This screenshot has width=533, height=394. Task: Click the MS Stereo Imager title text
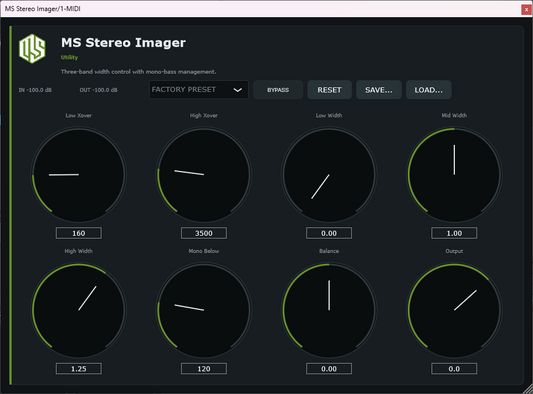(123, 43)
